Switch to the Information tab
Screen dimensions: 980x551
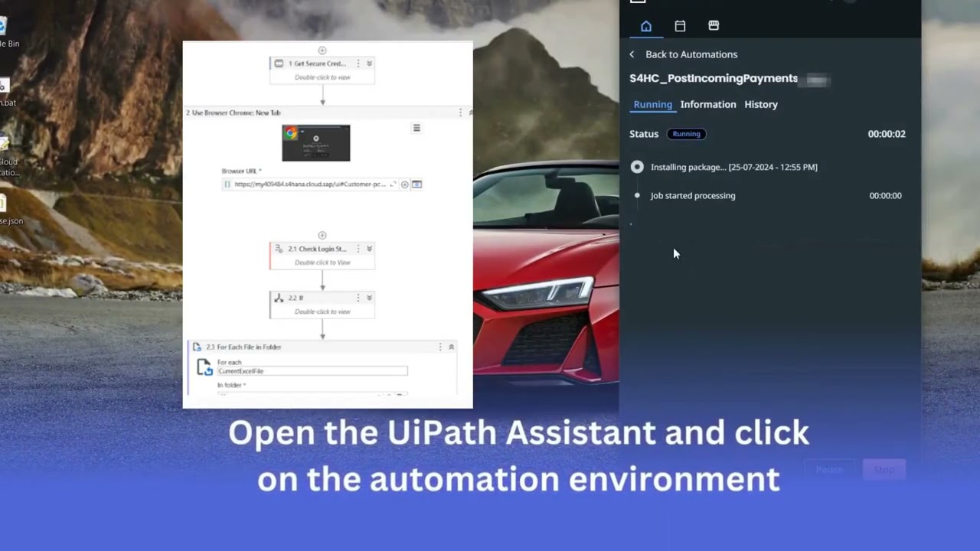[708, 104]
